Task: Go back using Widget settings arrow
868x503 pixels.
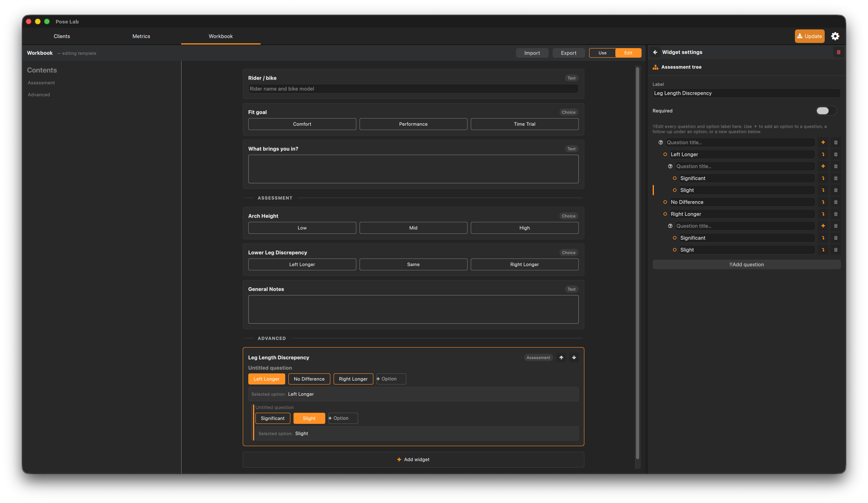Action: pos(655,52)
